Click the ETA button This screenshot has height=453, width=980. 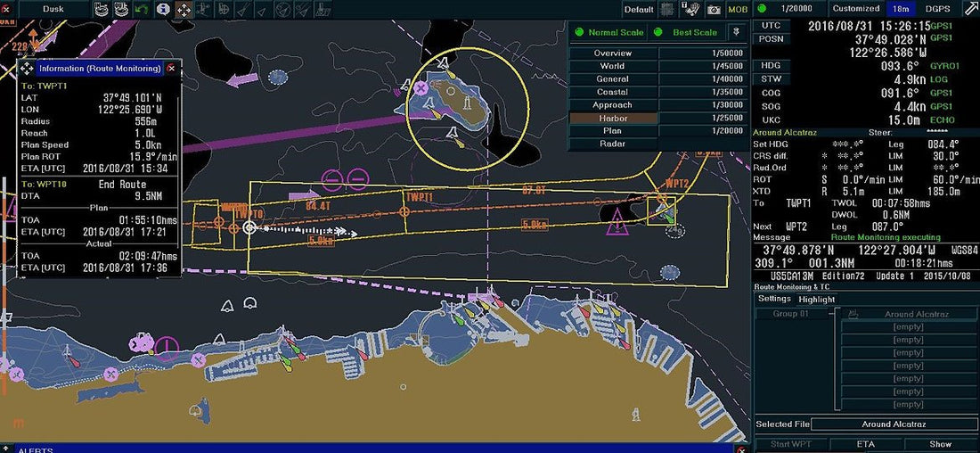(x=866, y=444)
